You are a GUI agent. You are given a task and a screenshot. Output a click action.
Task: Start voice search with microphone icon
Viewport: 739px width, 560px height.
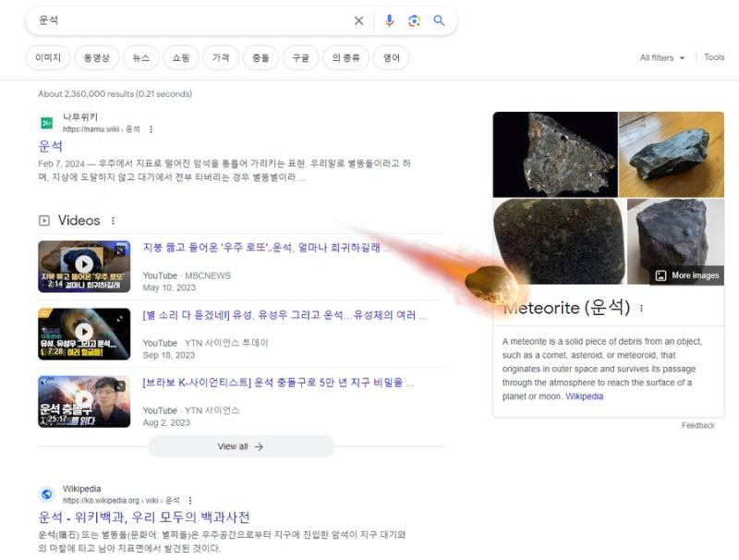tap(389, 20)
